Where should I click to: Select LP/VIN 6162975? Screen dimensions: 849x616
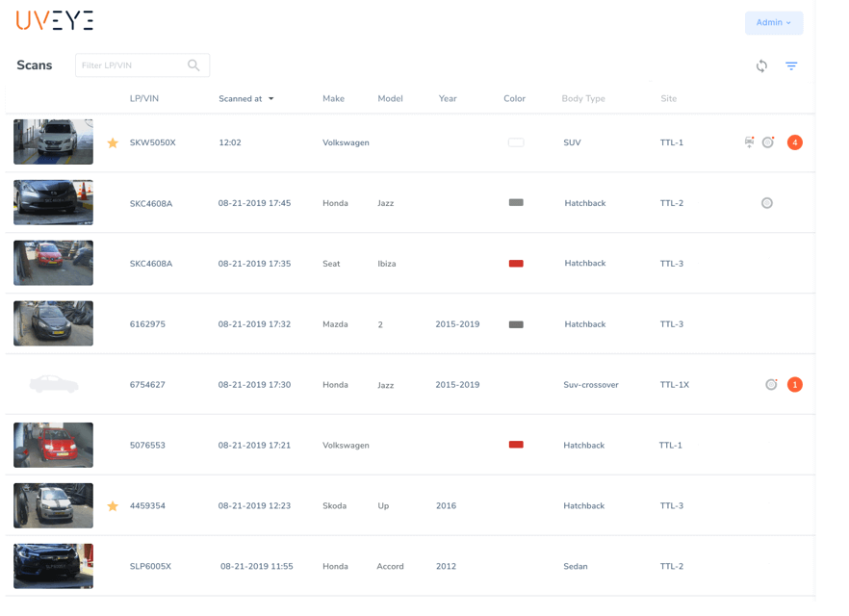coord(147,324)
